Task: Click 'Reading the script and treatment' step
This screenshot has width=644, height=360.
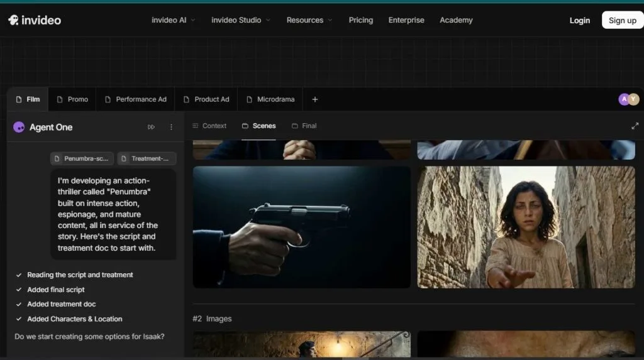Action: 74,275
